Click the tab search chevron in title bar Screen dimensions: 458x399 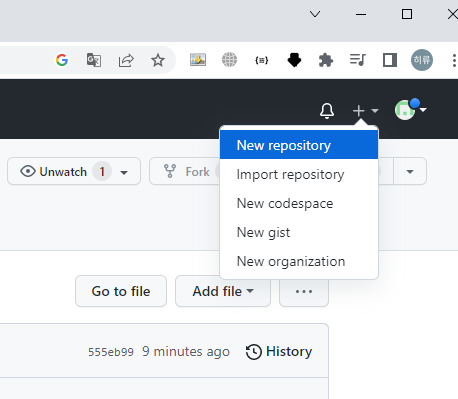315,14
